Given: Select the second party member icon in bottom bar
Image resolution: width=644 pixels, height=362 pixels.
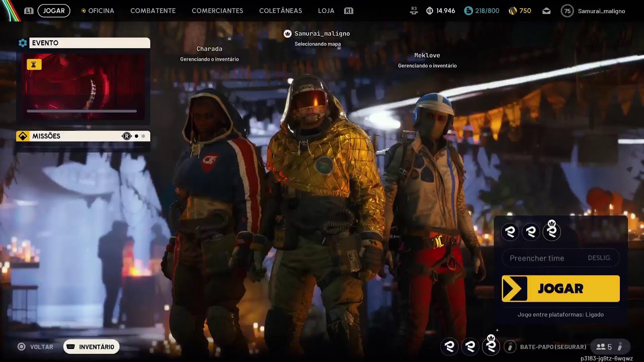Looking at the screenshot, I should coord(470,346).
